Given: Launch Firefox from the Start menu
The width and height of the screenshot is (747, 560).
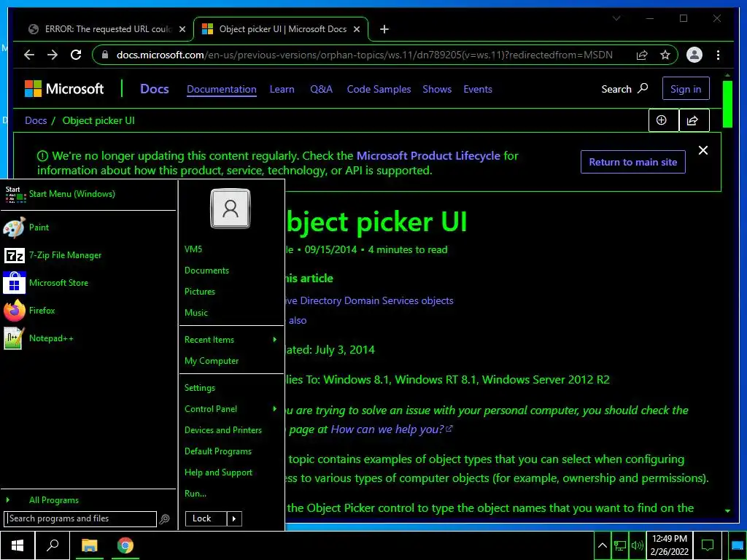Looking at the screenshot, I should (x=88, y=311).
